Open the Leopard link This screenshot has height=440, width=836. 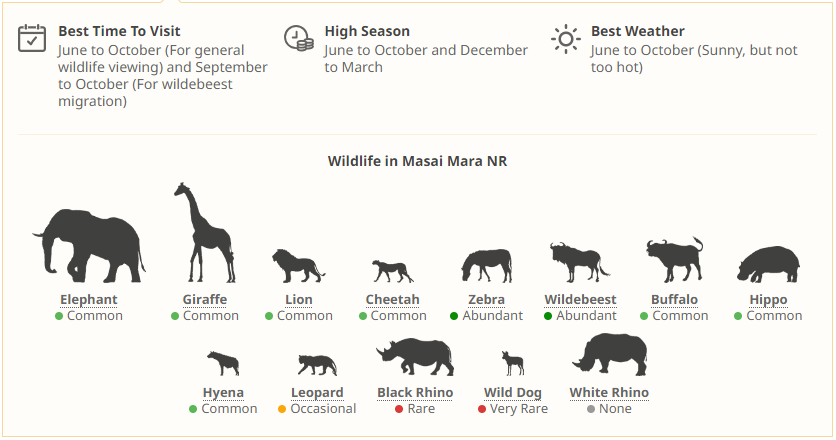[317, 393]
